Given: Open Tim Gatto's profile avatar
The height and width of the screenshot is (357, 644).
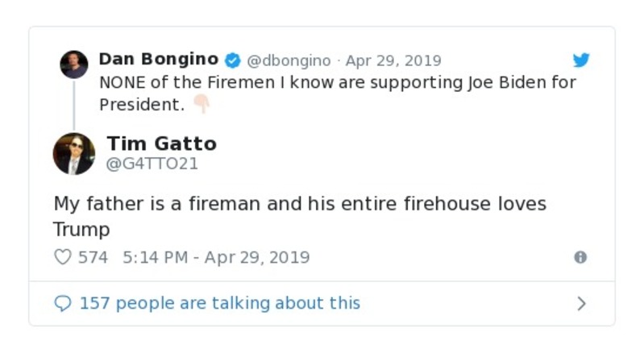Looking at the screenshot, I should pos(73,153).
